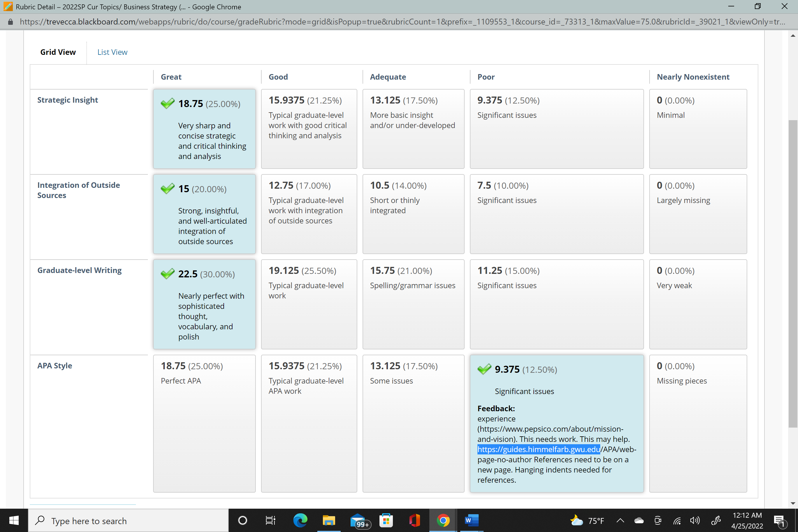Open weather widget showing 75°F
This screenshot has width=798, height=532.
(x=587, y=520)
